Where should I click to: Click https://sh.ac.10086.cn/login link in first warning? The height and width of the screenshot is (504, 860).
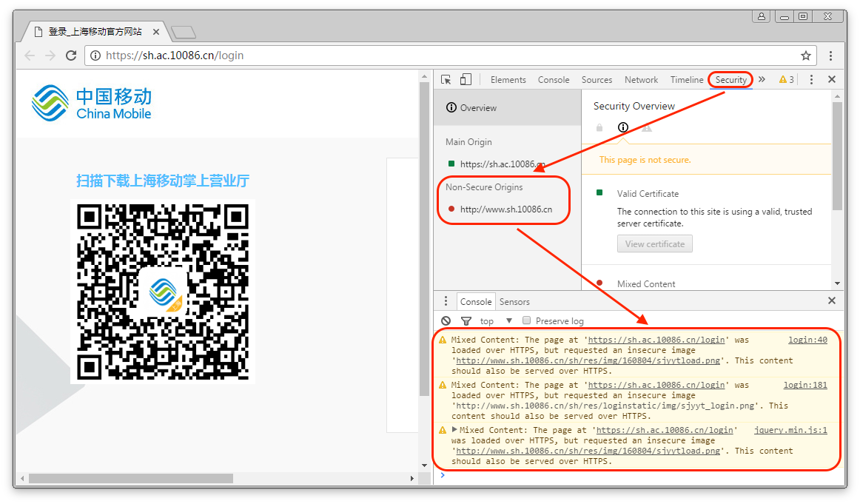click(x=656, y=340)
